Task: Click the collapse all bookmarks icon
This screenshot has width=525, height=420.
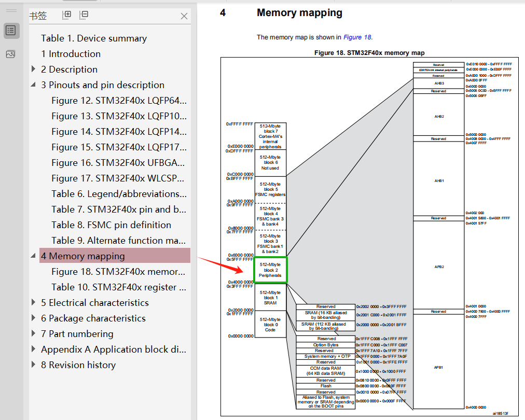Action: click(x=84, y=15)
